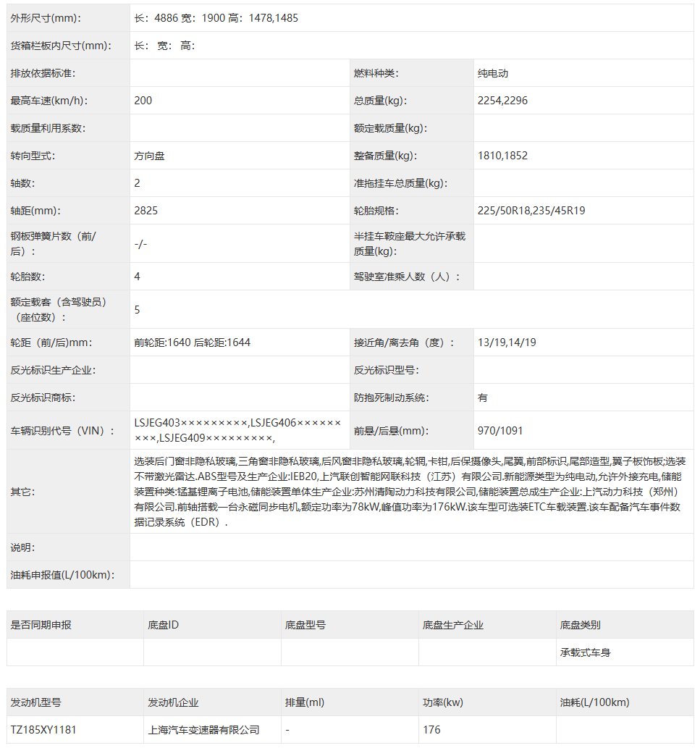Select track value 前轮距:1640 后轮距:1644
Image resolution: width=700 pixels, height=748 pixels.
click(x=192, y=343)
